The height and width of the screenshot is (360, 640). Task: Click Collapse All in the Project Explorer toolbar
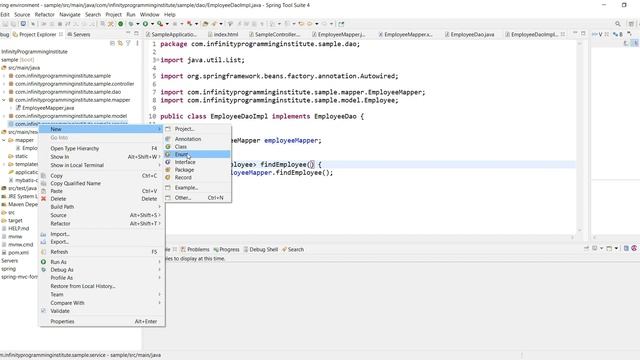pyautogui.click(x=112, y=43)
